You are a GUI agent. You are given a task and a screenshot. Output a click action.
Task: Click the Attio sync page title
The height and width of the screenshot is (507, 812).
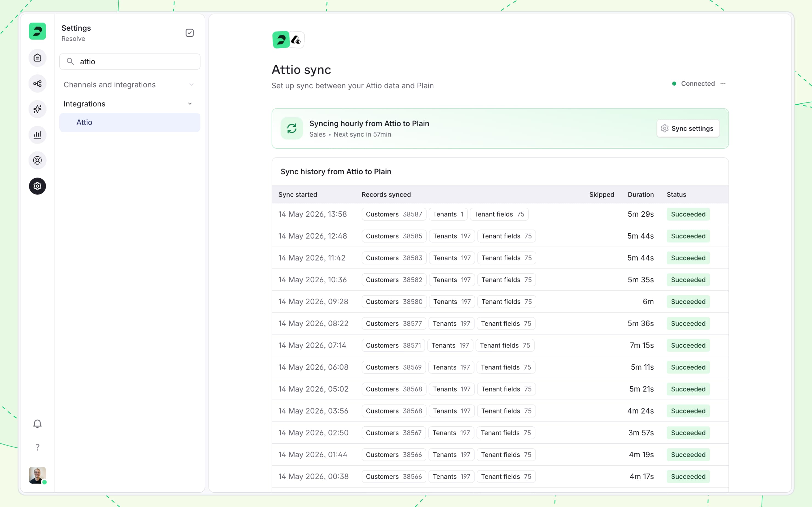point(301,70)
